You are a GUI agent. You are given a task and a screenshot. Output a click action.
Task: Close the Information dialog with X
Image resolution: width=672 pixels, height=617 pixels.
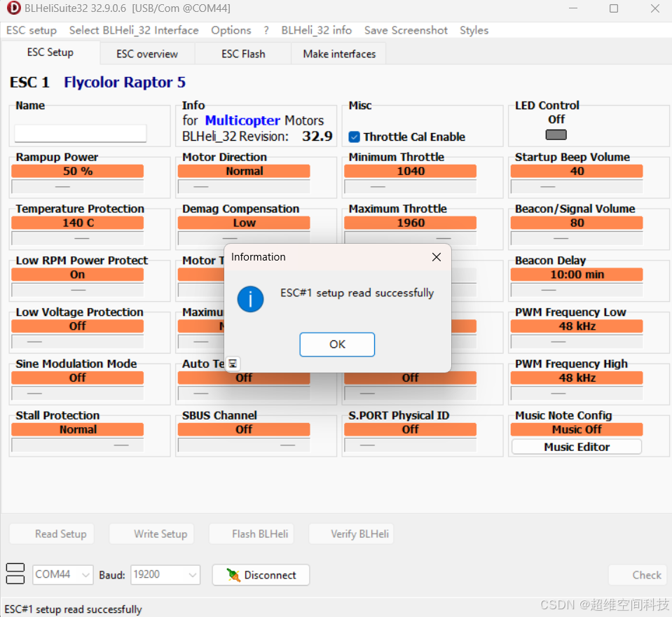click(437, 256)
